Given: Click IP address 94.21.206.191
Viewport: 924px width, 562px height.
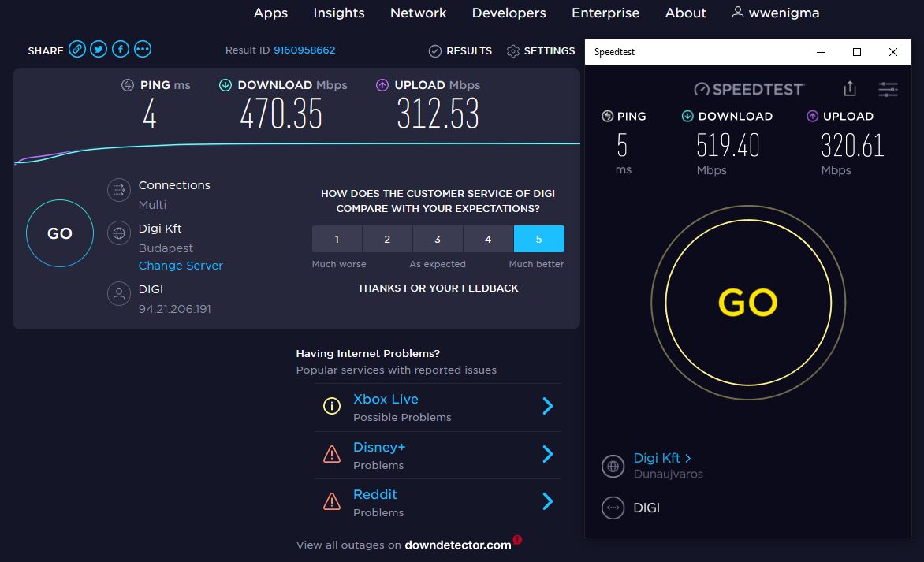Looking at the screenshot, I should click(174, 309).
